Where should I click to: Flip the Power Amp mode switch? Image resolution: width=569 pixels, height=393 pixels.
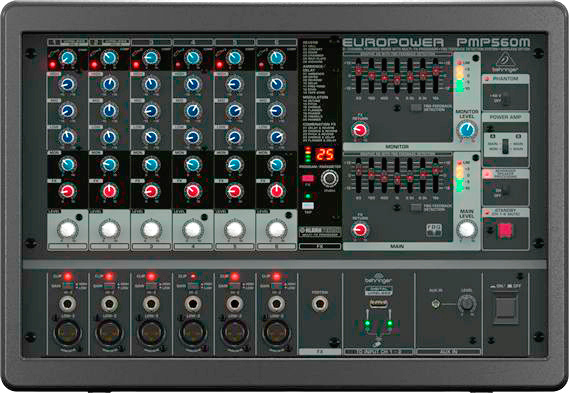tap(505, 146)
